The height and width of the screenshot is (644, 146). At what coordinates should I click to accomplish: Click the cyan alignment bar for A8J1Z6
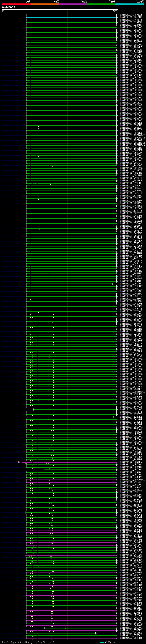tap(71, 15)
